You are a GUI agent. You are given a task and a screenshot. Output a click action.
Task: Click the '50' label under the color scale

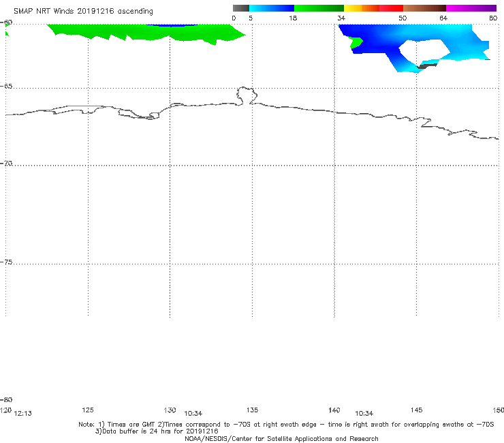403,18
